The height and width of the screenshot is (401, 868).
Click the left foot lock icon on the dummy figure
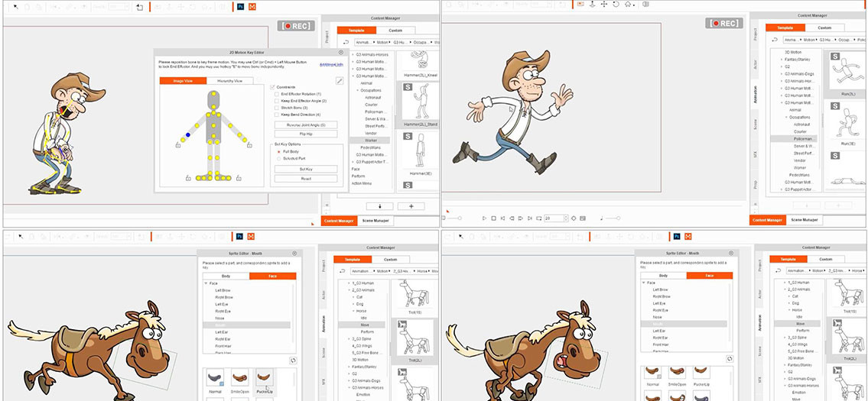click(188, 178)
